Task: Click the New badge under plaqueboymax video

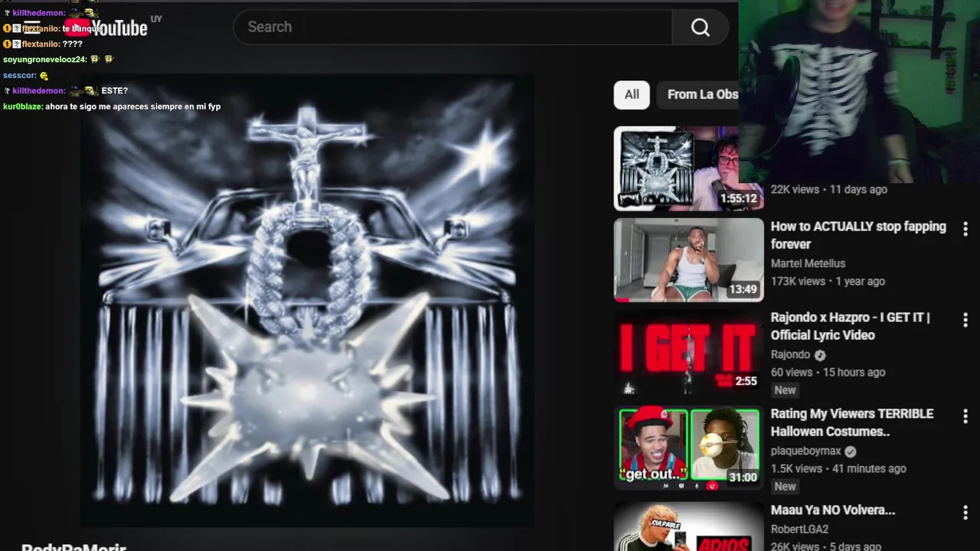Action: 785,487
